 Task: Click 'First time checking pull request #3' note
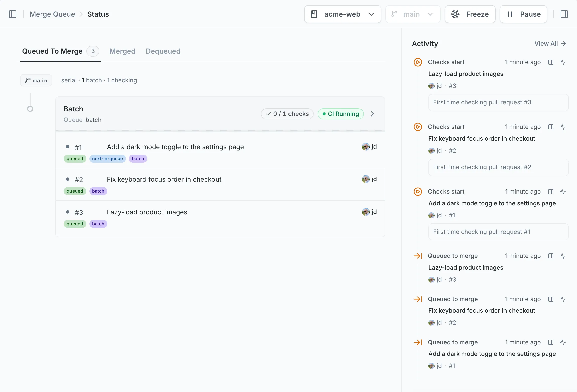(498, 103)
